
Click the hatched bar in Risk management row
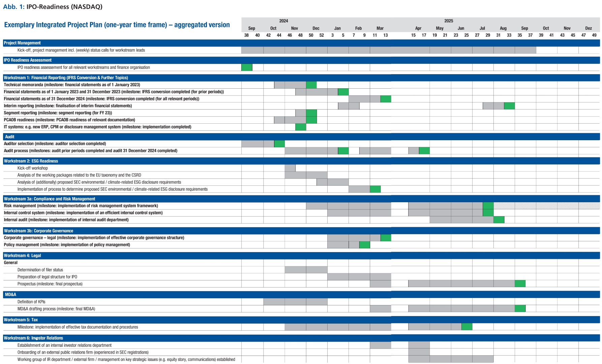547,206
